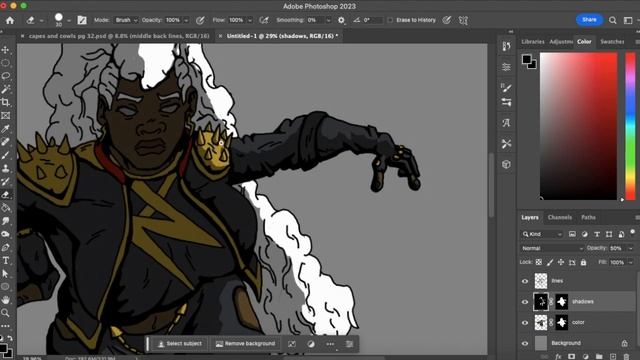Switch to the Paths tab
Image resolution: width=640 pixels, height=360 pixels.
click(x=588, y=218)
